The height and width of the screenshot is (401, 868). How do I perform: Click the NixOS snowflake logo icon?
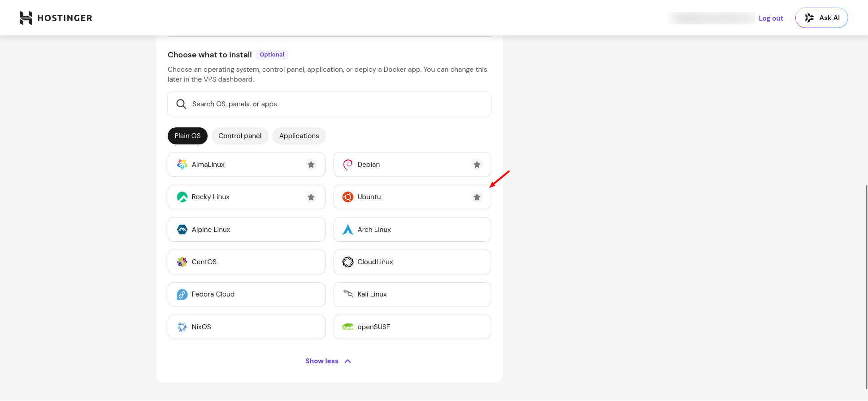(x=182, y=327)
